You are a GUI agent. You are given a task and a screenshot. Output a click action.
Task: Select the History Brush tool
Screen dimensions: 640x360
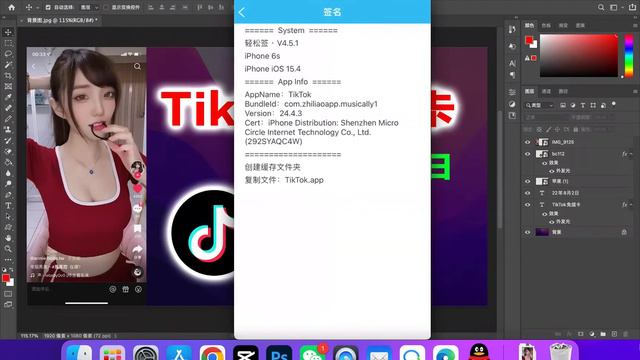(8, 140)
